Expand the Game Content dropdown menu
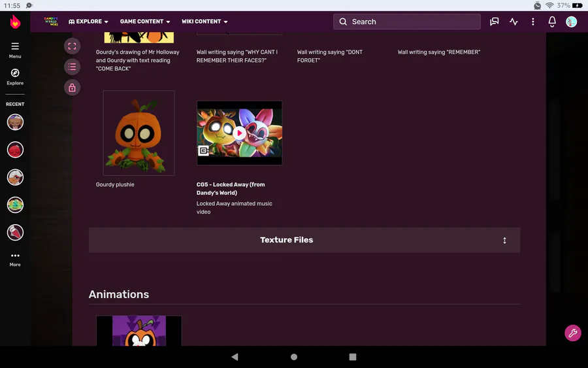This screenshot has width=588, height=368. click(x=145, y=22)
